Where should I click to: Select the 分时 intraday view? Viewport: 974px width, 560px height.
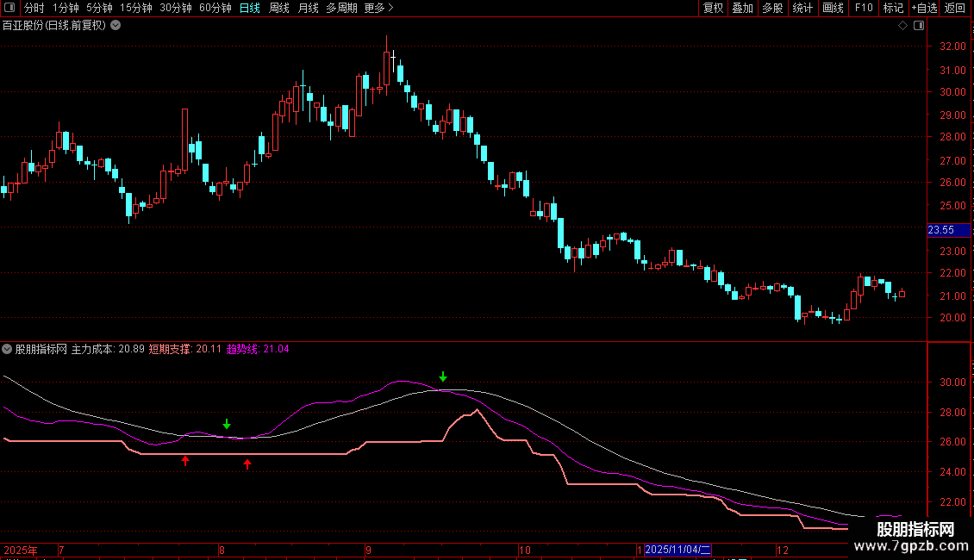[x=34, y=8]
